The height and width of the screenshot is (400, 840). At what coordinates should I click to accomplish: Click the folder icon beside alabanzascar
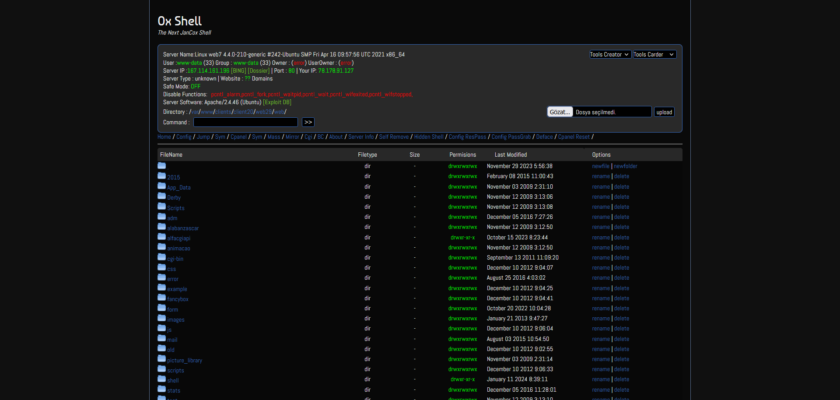coord(162,227)
